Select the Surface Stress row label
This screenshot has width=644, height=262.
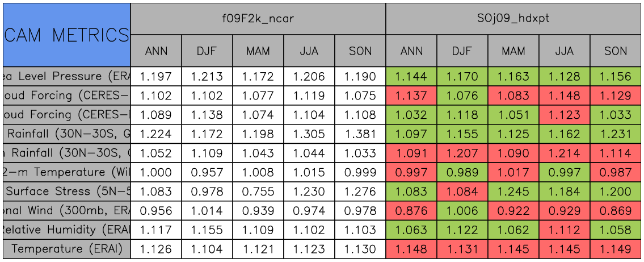pos(66,192)
